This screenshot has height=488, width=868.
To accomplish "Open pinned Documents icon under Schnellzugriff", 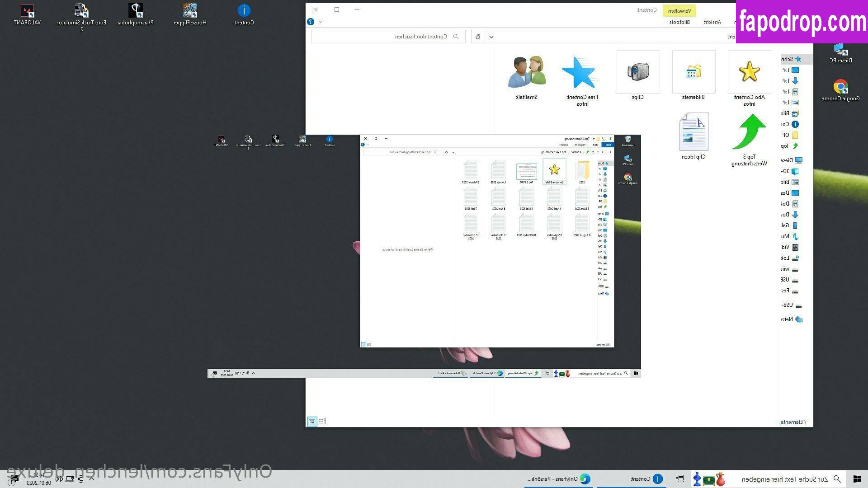I will click(x=795, y=92).
